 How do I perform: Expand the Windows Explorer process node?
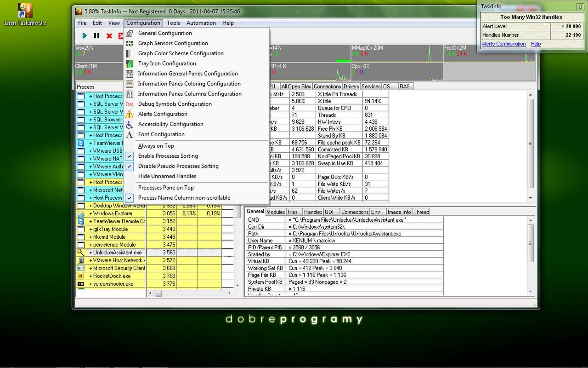(91, 213)
